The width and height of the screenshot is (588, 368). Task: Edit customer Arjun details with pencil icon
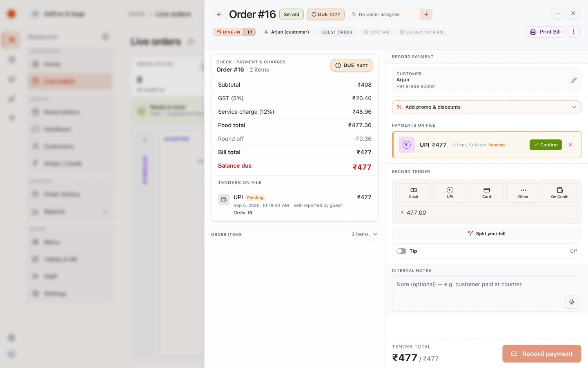pos(574,80)
